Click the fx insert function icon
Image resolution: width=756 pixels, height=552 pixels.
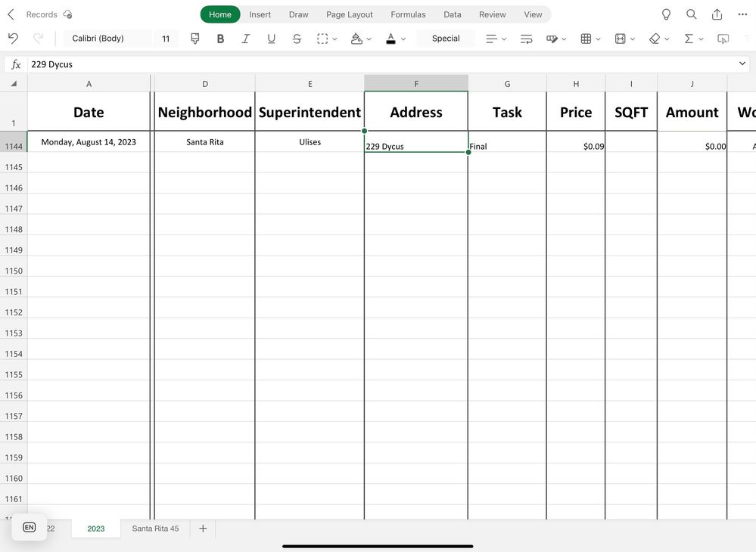(x=16, y=64)
